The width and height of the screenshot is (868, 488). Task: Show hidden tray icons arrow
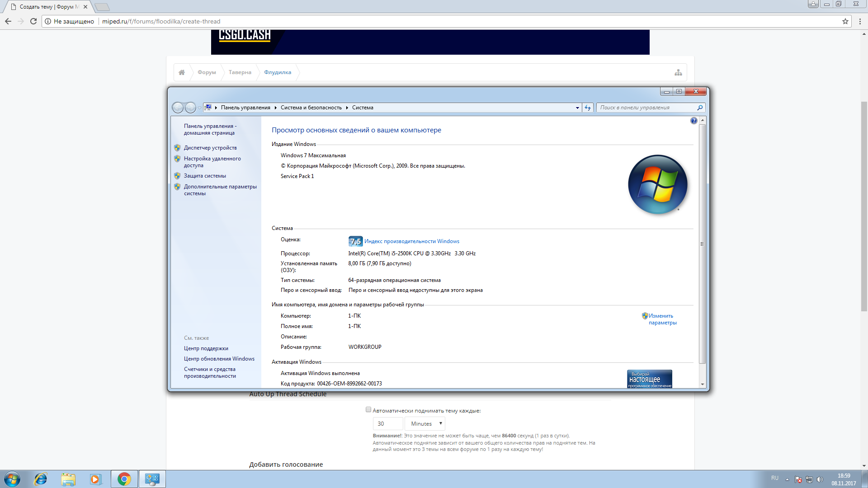pyautogui.click(x=787, y=479)
